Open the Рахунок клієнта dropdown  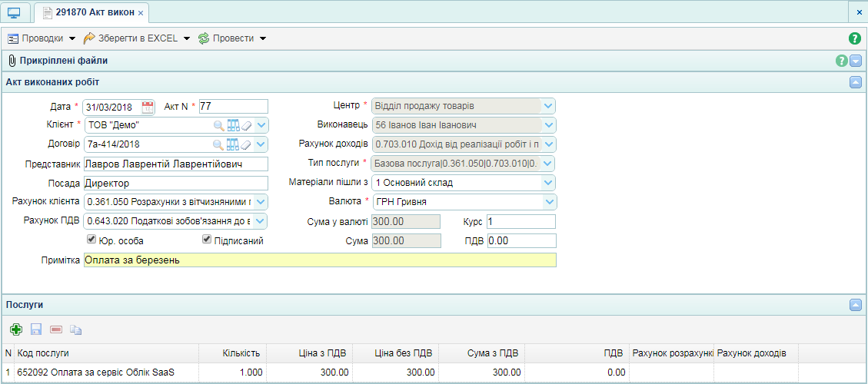click(261, 202)
